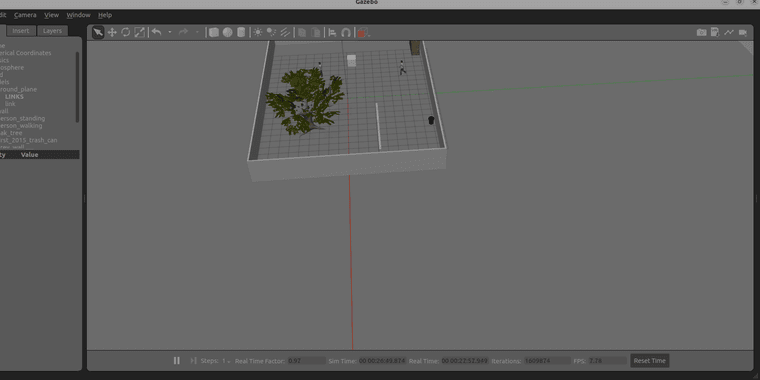This screenshot has width=760, height=380.
Task: Open the Camera menu
Action: click(25, 15)
